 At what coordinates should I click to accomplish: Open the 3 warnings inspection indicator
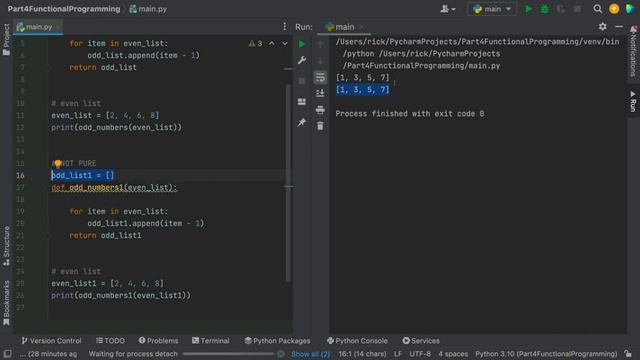(x=256, y=43)
